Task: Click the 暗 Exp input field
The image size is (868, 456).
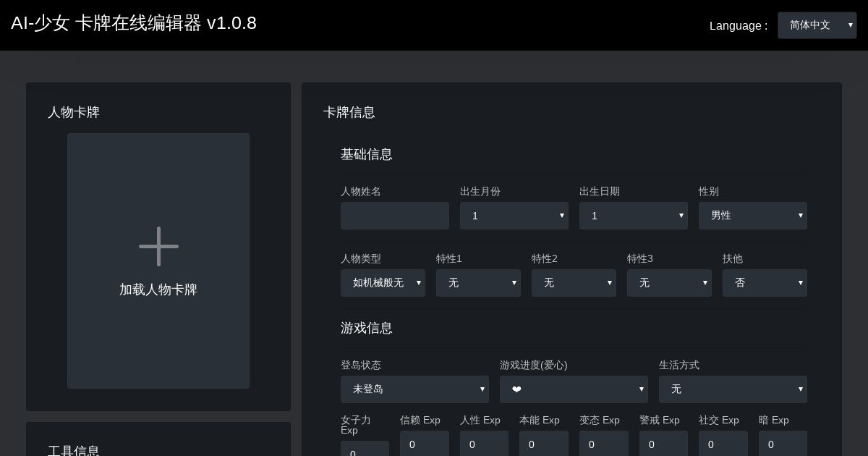Action: tap(783, 444)
